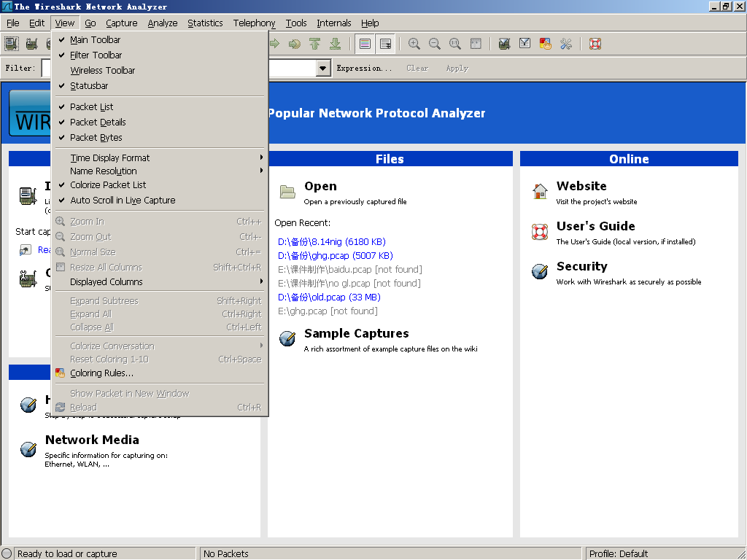This screenshot has height=560, width=747.
Task: Click the capture options toolbar icon
Action: (32, 44)
